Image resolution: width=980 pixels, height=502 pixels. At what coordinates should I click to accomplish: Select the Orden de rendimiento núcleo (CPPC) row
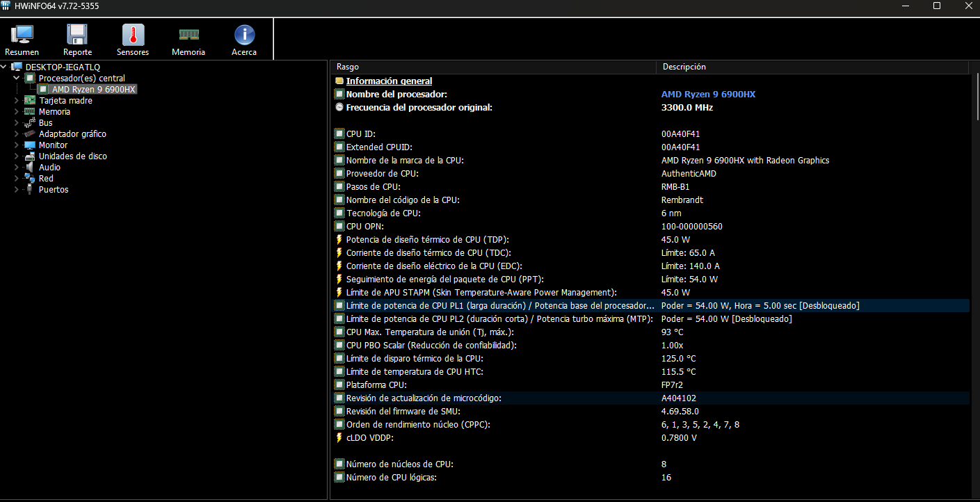(651, 424)
